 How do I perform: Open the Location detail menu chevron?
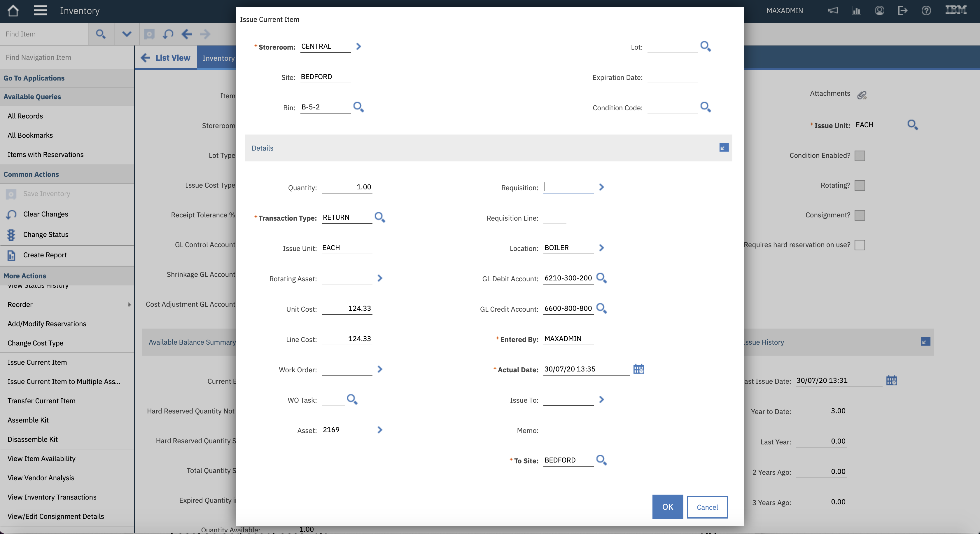[x=601, y=248]
